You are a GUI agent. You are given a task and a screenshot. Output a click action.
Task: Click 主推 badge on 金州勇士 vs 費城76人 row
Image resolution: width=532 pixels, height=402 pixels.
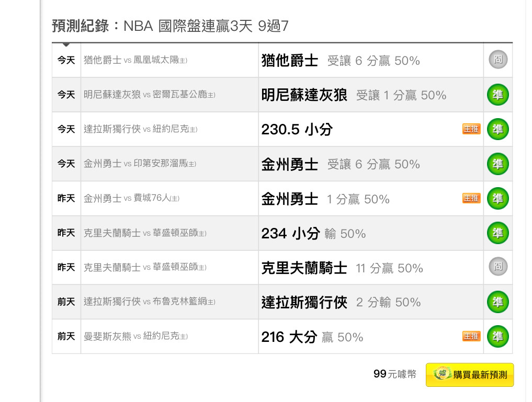(x=471, y=198)
